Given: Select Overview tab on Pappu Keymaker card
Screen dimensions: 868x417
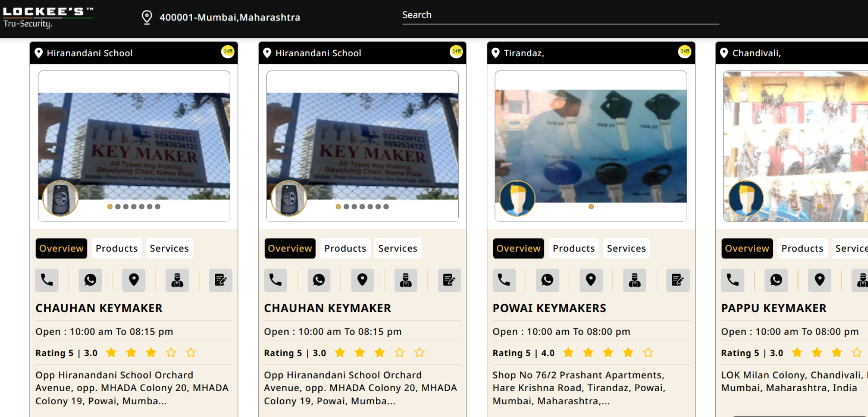Looking at the screenshot, I should (x=747, y=248).
